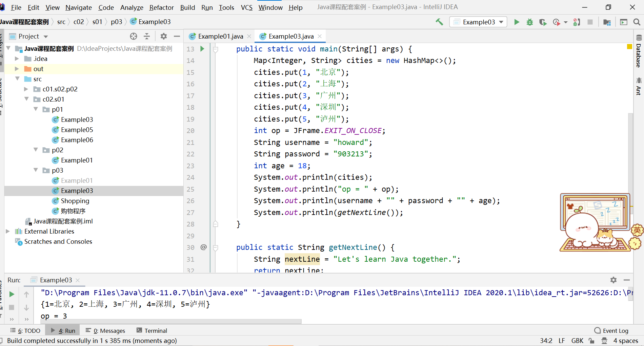Open the Example03 run configuration dropdown

[478, 22]
